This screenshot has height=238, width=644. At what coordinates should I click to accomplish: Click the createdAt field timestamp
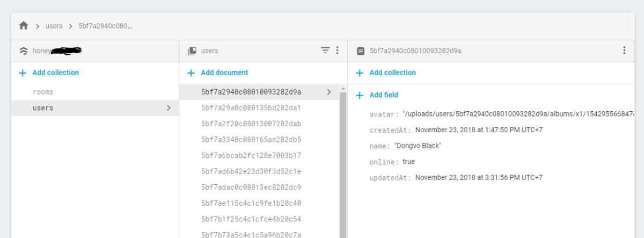pyautogui.click(x=479, y=130)
